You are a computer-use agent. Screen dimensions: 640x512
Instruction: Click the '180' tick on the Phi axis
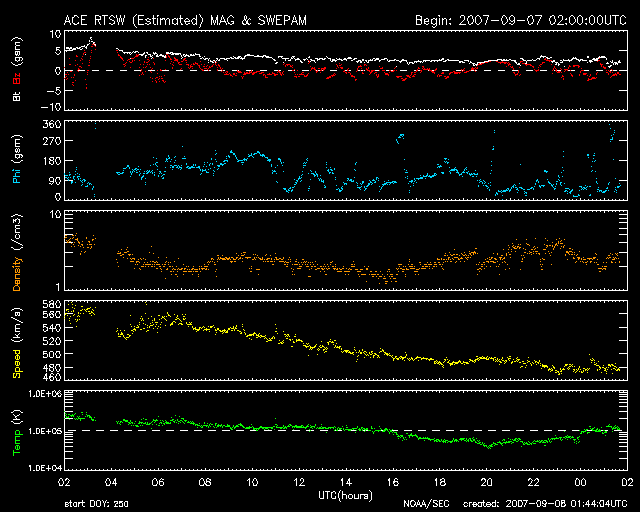pos(52,161)
